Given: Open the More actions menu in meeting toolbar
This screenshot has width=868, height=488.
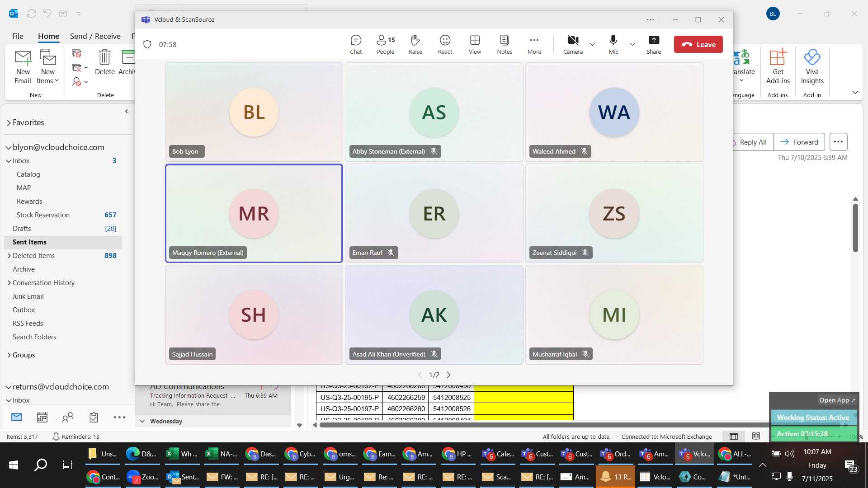Looking at the screenshot, I should click(534, 45).
